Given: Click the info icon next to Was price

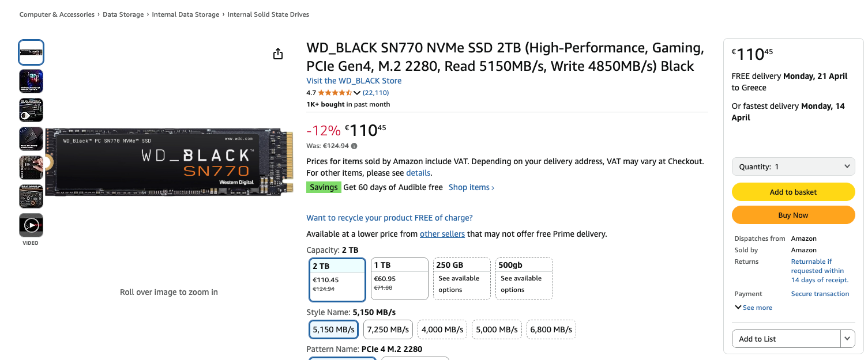Looking at the screenshot, I should pos(354,146).
